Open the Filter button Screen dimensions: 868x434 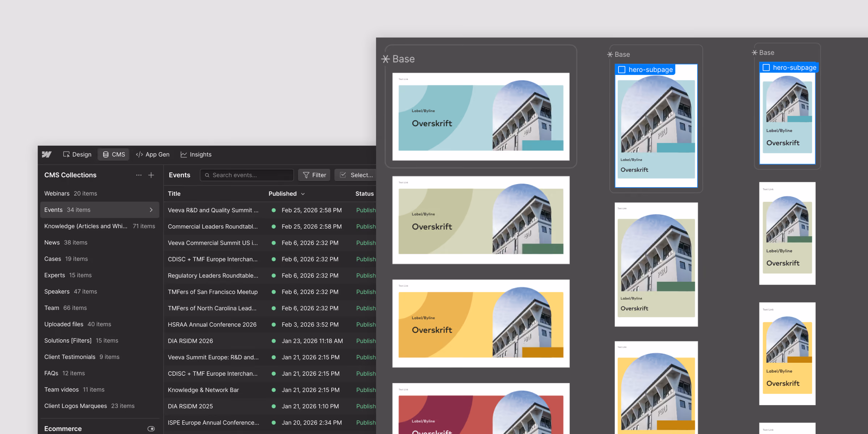point(314,175)
